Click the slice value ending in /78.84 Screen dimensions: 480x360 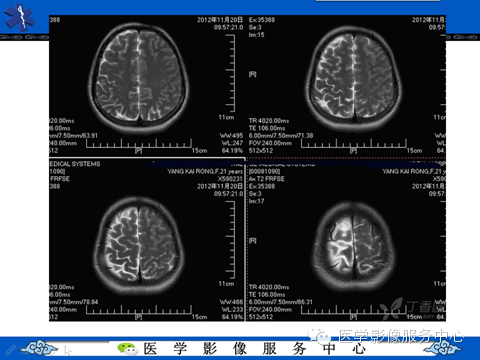click(74, 302)
